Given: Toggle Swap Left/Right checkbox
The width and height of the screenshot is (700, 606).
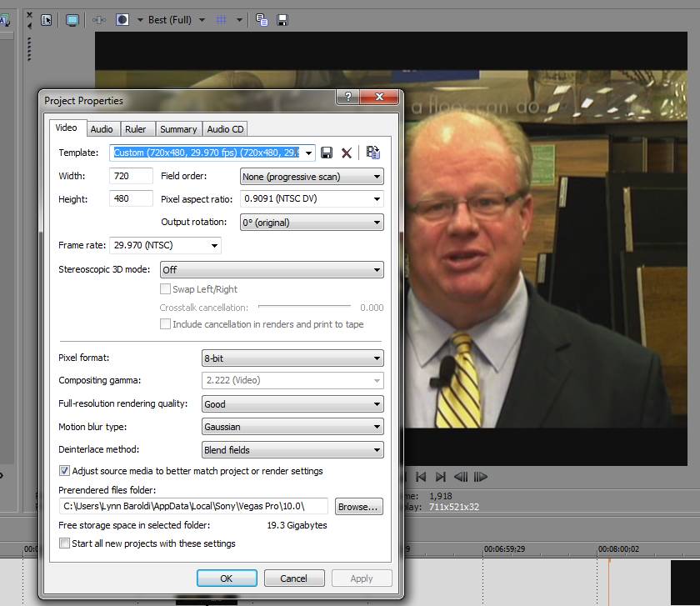Looking at the screenshot, I should pyautogui.click(x=165, y=289).
